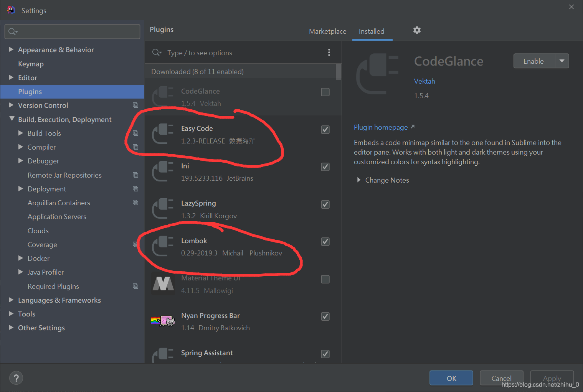This screenshot has width=583, height=392.
Task: Click the Lombok plugin icon
Action: [163, 246]
